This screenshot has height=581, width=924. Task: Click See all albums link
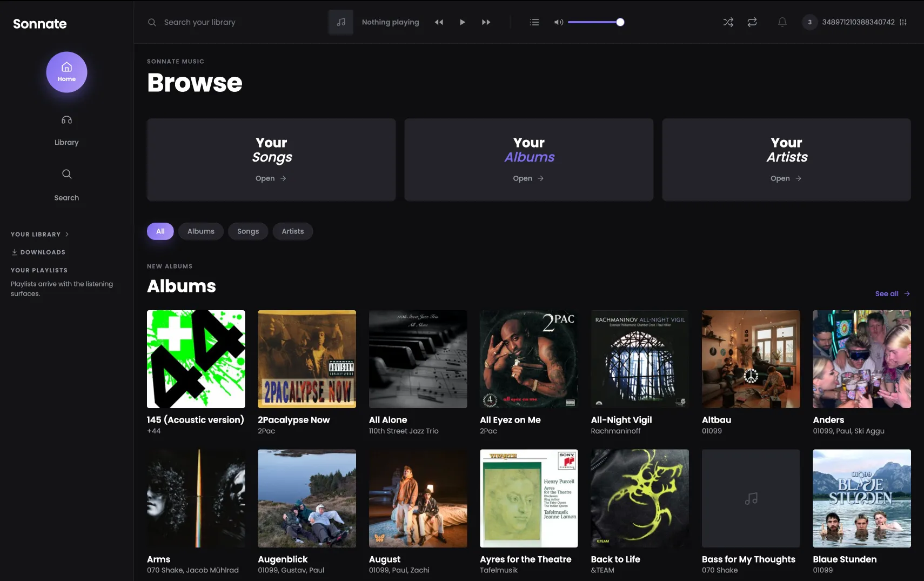click(893, 294)
